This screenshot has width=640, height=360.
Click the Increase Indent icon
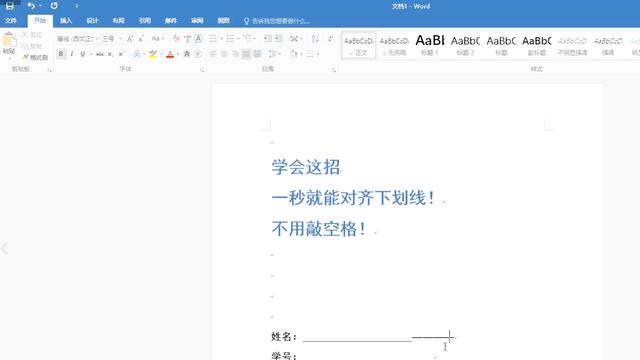[279, 39]
